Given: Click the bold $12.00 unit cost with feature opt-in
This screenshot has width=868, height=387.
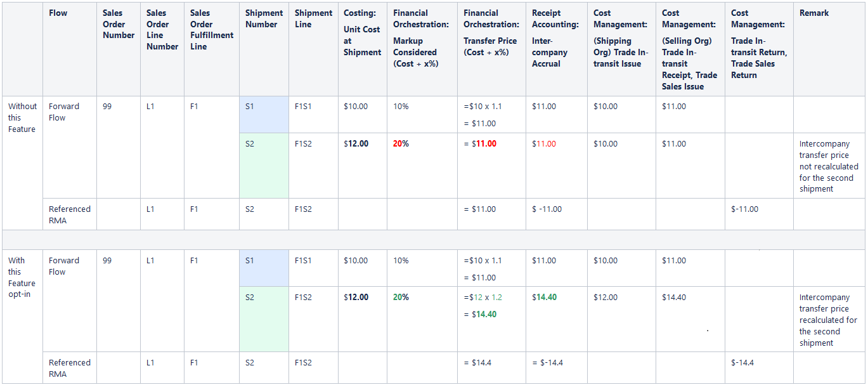Looking at the screenshot, I should tap(356, 297).
